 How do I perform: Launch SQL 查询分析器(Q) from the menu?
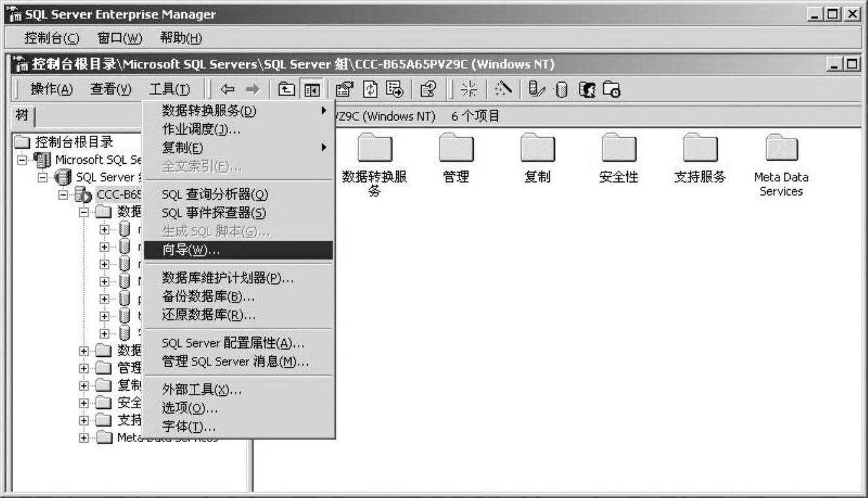pos(238,194)
